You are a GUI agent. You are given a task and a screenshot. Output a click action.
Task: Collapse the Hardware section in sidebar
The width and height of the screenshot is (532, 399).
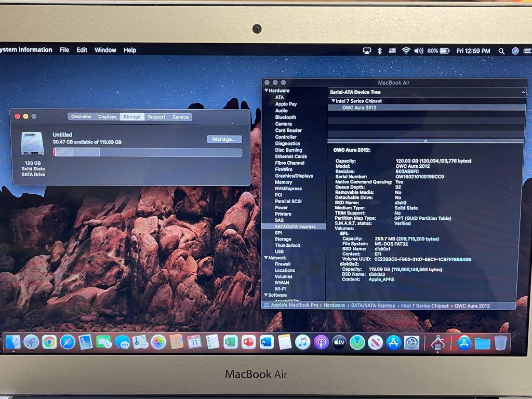(x=267, y=91)
